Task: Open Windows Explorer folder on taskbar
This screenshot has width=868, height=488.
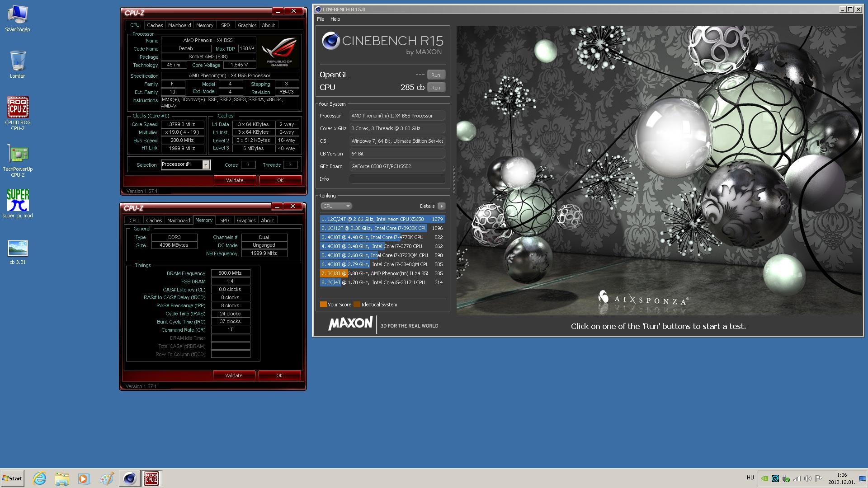Action: click(62, 478)
